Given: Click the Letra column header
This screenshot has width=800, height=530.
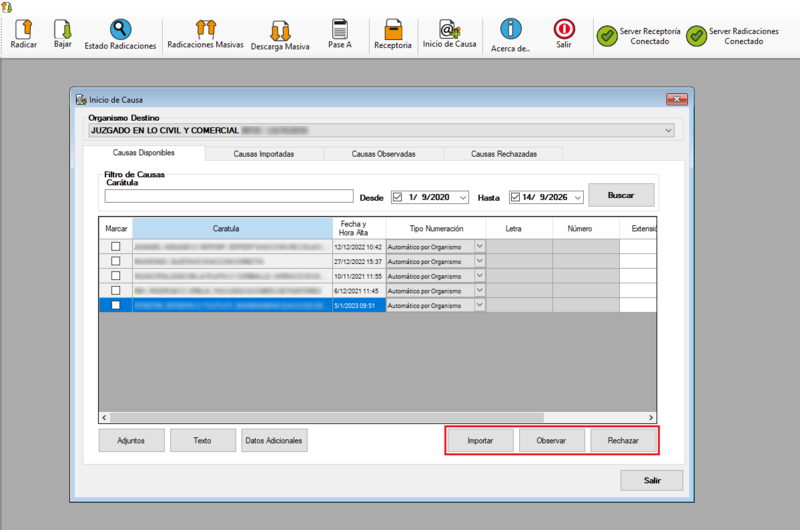Looking at the screenshot, I should pyautogui.click(x=519, y=228).
